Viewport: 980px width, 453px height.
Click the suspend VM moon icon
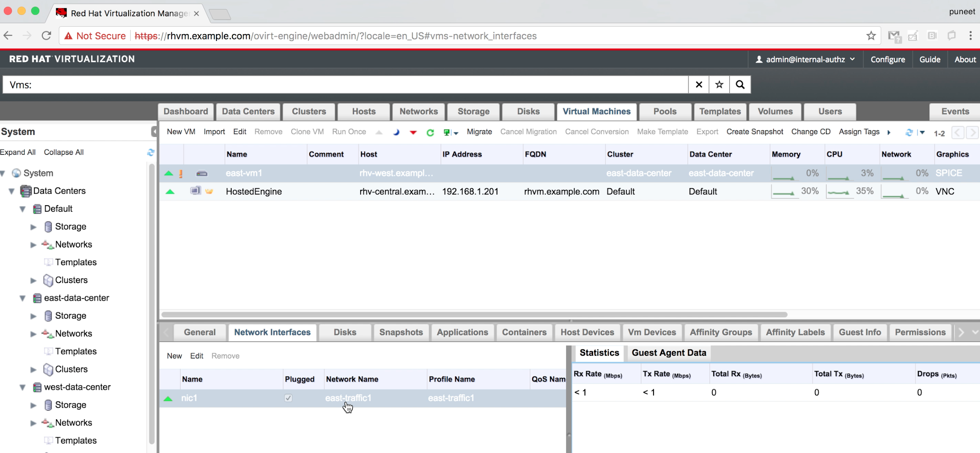pyautogui.click(x=396, y=132)
